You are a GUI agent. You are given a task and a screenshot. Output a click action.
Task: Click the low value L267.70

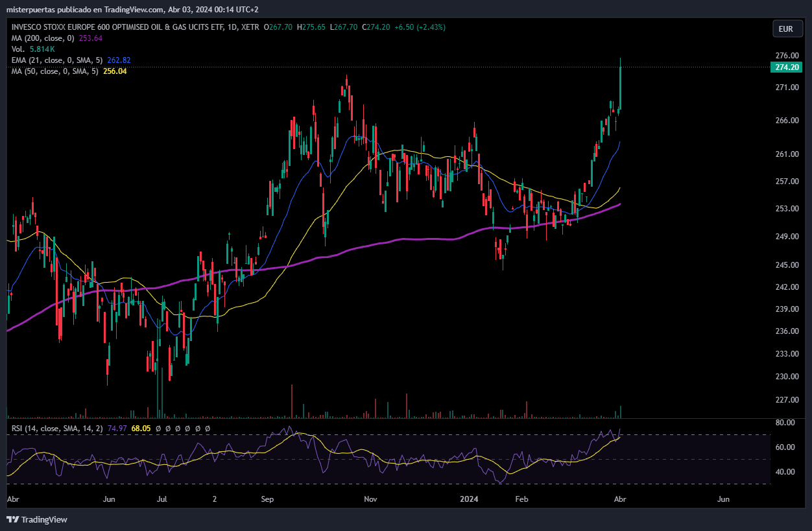point(344,27)
